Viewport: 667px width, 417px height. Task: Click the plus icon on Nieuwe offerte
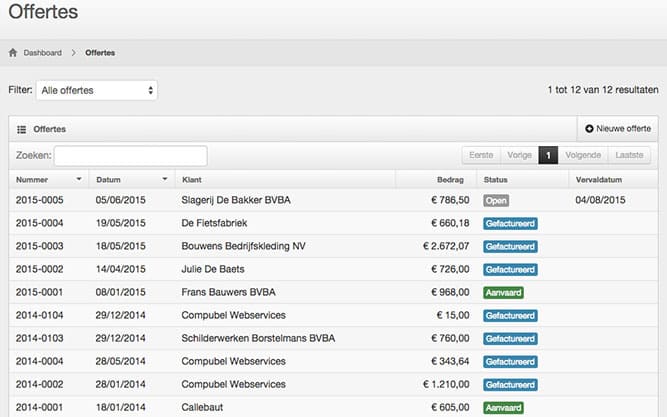[589, 129]
